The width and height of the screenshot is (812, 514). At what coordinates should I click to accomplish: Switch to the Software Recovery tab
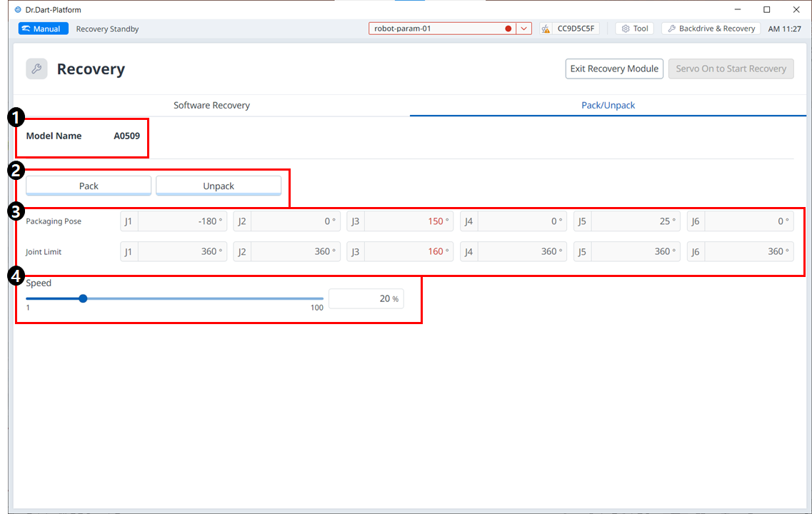[x=211, y=105]
